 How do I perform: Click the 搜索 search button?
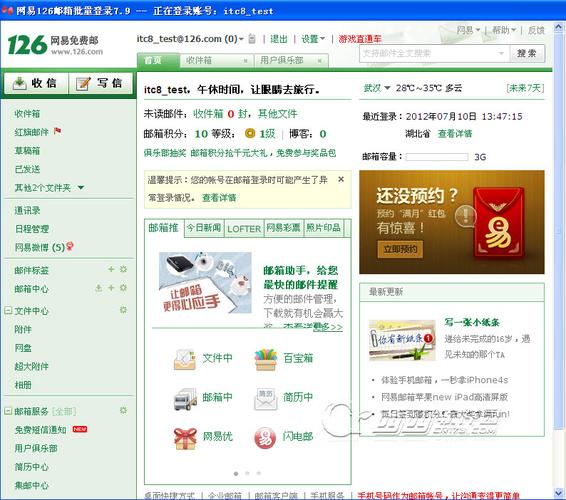[x=527, y=54]
